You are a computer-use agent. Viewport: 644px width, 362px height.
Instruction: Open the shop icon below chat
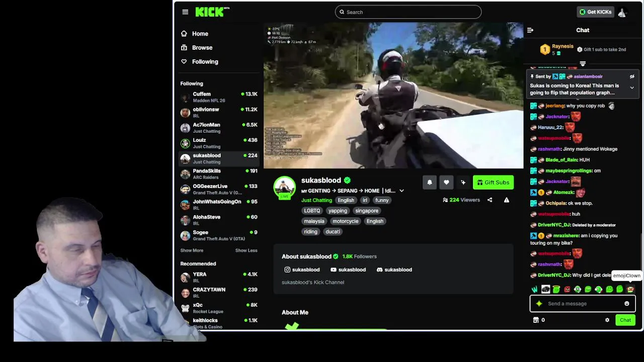[x=536, y=320]
